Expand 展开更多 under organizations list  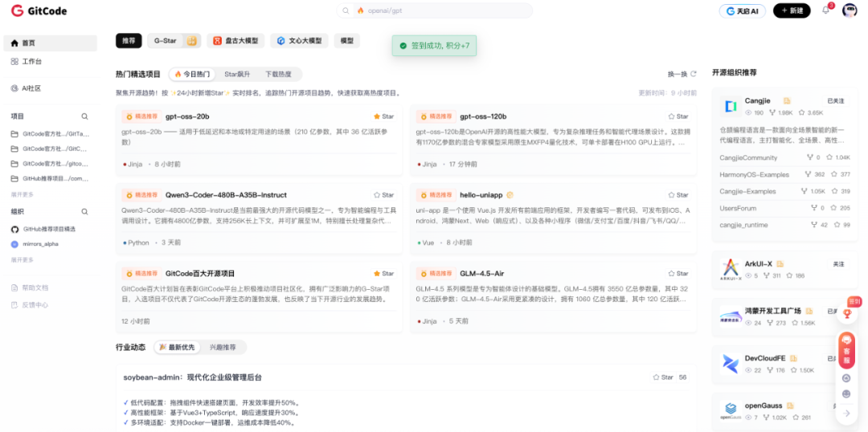pos(23,260)
